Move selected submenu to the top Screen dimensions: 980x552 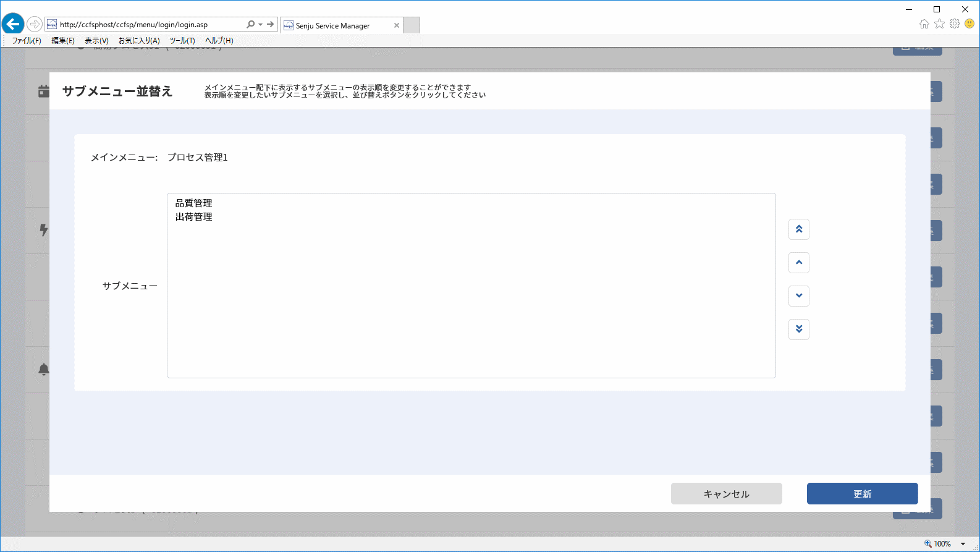(799, 229)
